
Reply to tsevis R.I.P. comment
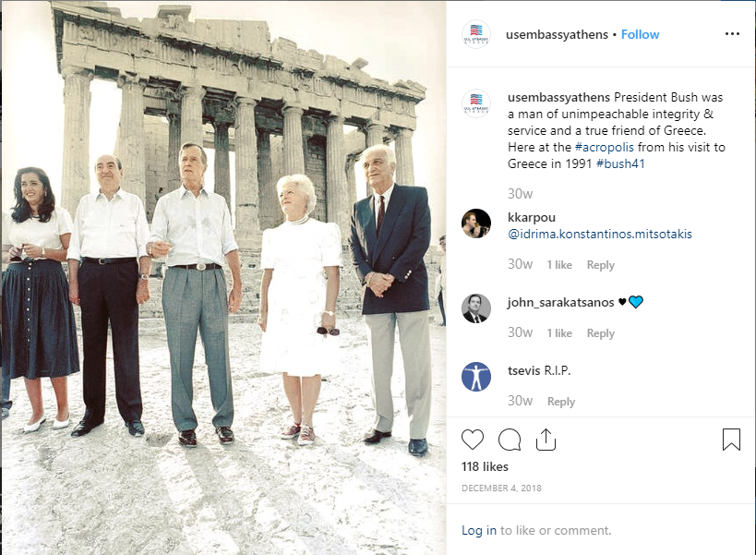(x=560, y=402)
